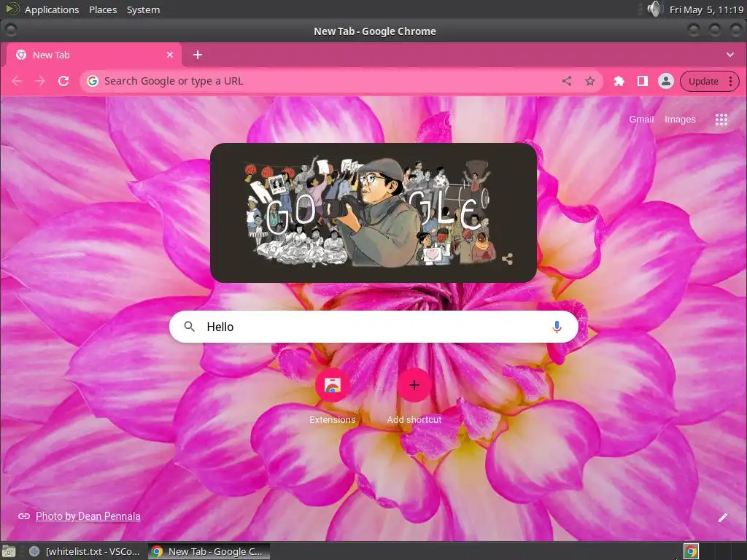Open the Extensions puzzle icon

point(619,81)
